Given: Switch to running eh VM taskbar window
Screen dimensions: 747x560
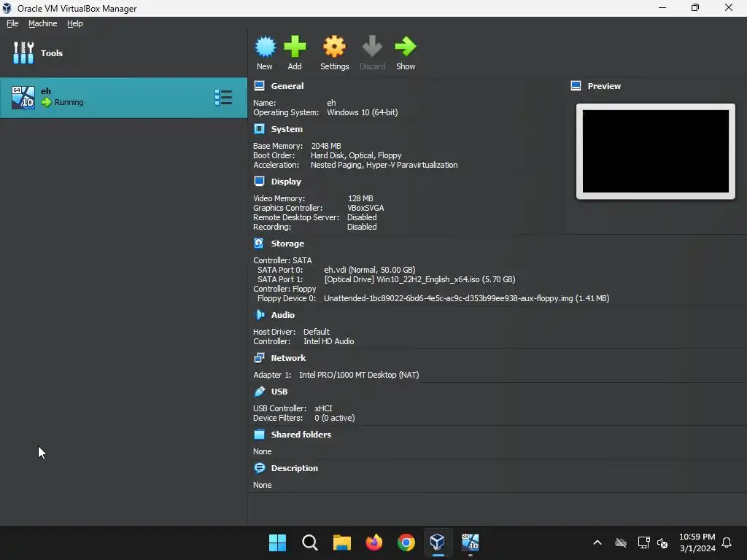Looking at the screenshot, I should (x=471, y=542).
